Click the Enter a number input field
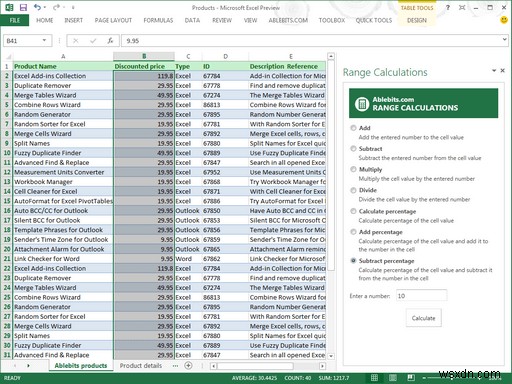The image size is (512, 384). pyautogui.click(x=421, y=296)
